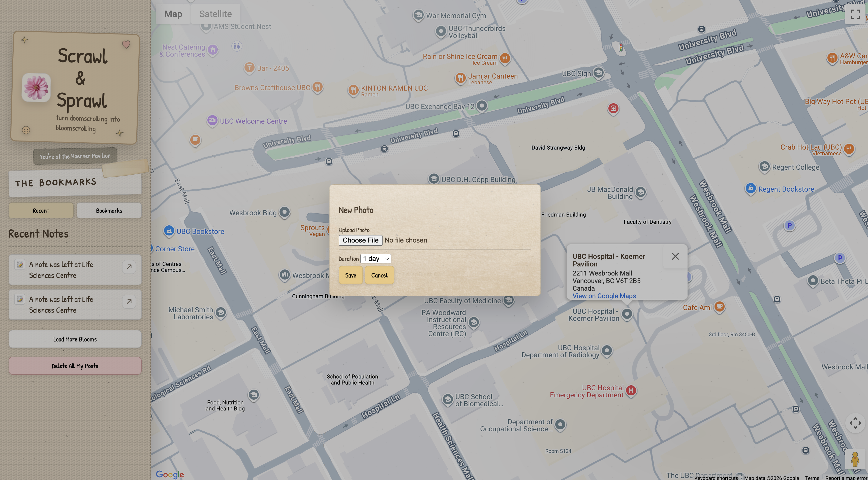Open View on Google Maps link
Image resolution: width=868 pixels, height=480 pixels.
click(x=604, y=296)
